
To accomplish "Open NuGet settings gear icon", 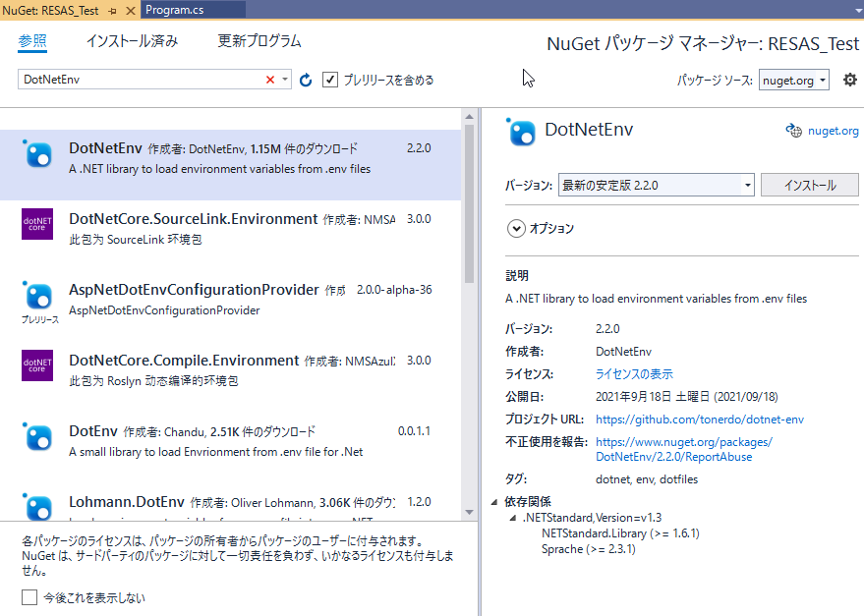I will 850,80.
